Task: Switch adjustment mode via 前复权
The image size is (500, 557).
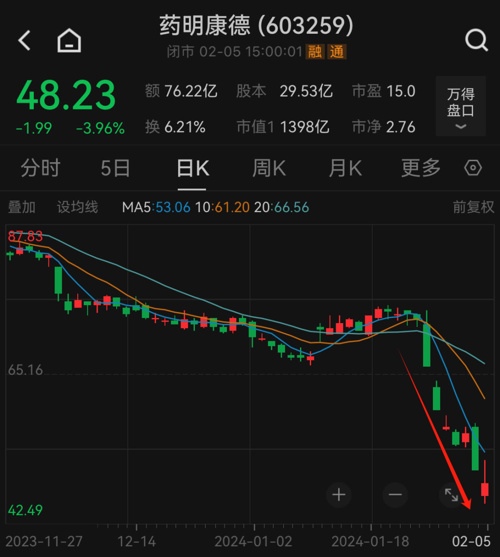Action: pos(473,207)
